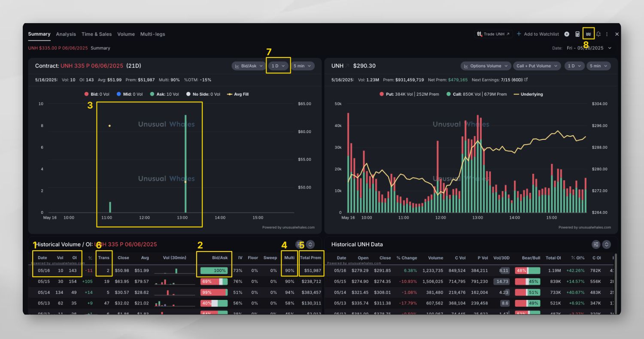Screen dimensions: 644x339
Task: Open column settings for the Historical Volume / OI table
Action: tap(300, 244)
